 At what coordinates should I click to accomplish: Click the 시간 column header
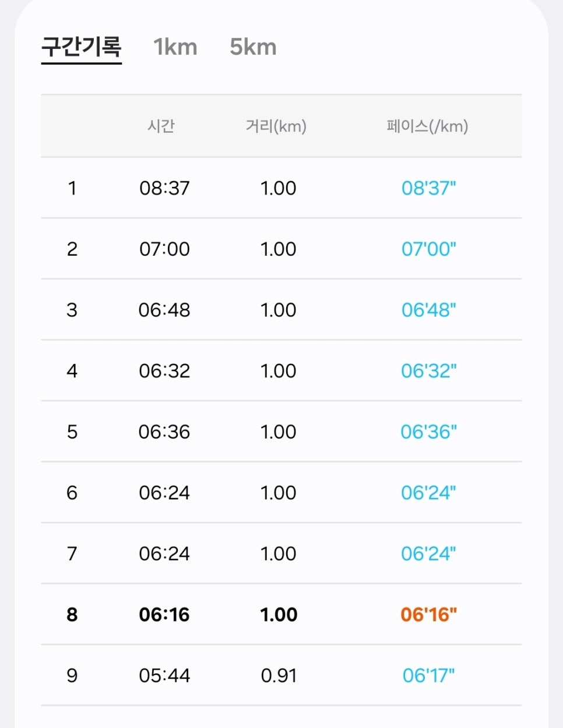click(x=161, y=126)
